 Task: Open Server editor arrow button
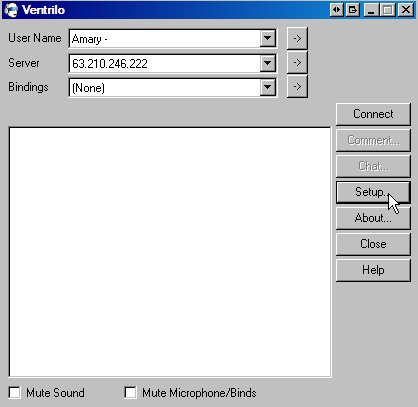[297, 63]
